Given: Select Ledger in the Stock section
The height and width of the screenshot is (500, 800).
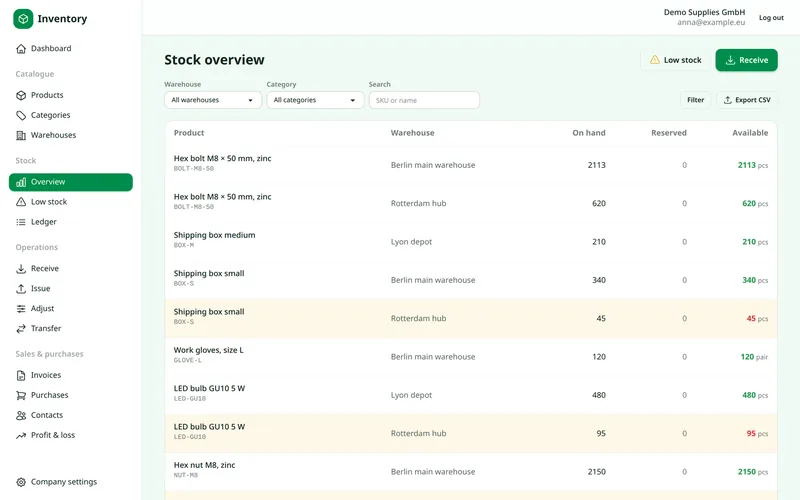Looking at the screenshot, I should (71, 222).
